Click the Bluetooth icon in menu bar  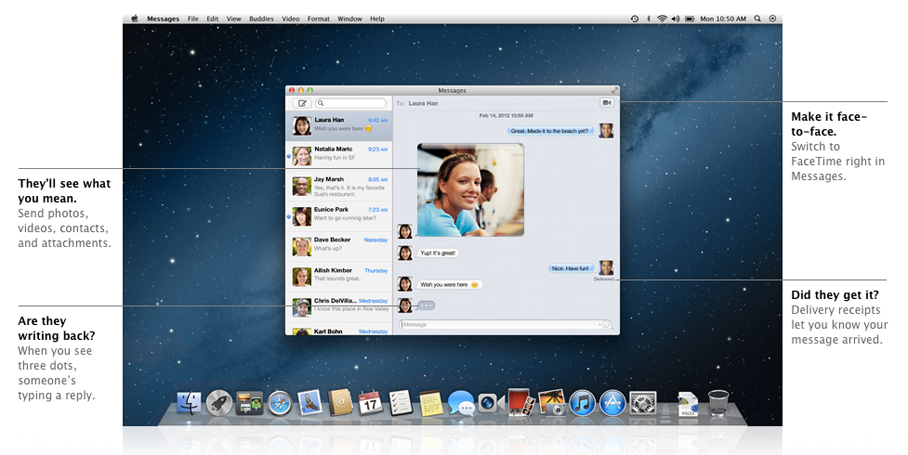pyautogui.click(x=649, y=19)
